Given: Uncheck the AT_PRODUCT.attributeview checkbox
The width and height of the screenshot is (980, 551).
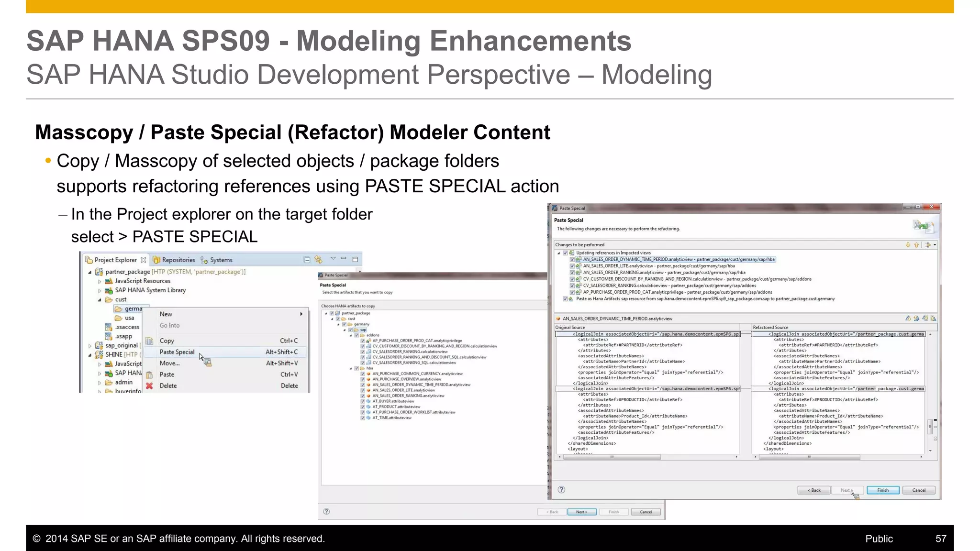Looking at the screenshot, I should click(x=363, y=407).
